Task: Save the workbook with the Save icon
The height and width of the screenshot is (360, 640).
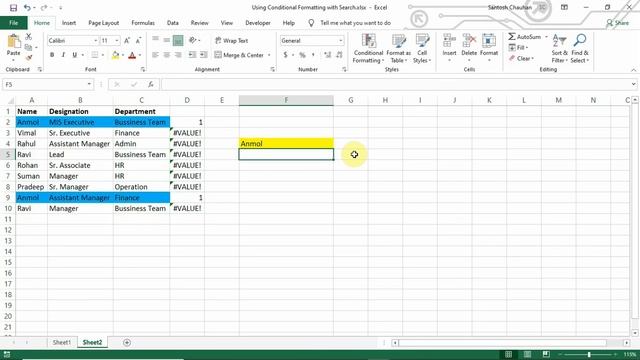Action: tap(13, 7)
